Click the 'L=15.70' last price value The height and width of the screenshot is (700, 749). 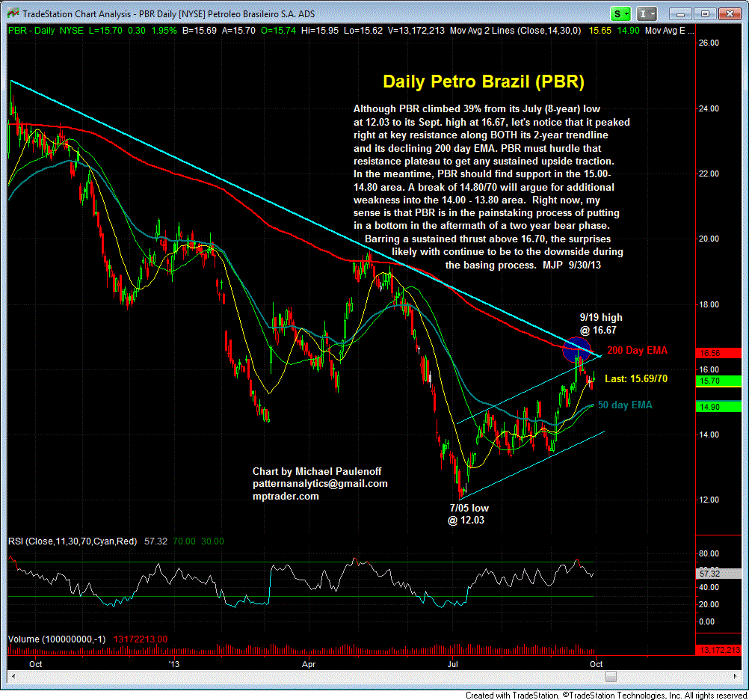105,31
